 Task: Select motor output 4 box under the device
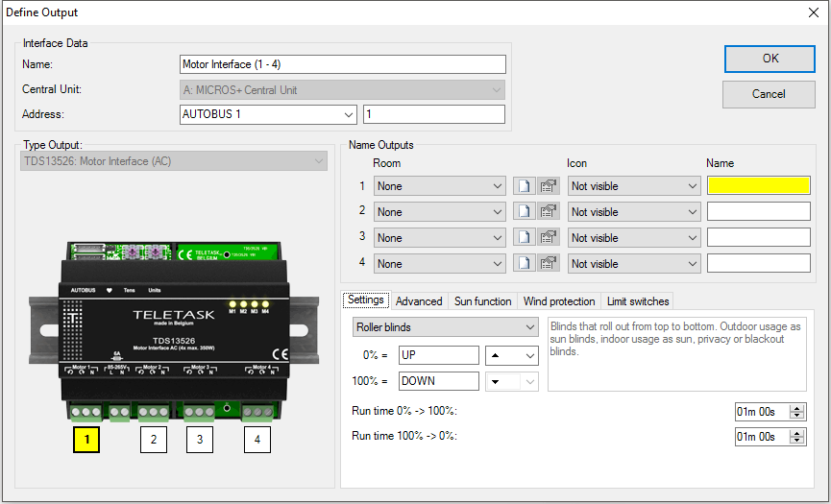click(257, 440)
